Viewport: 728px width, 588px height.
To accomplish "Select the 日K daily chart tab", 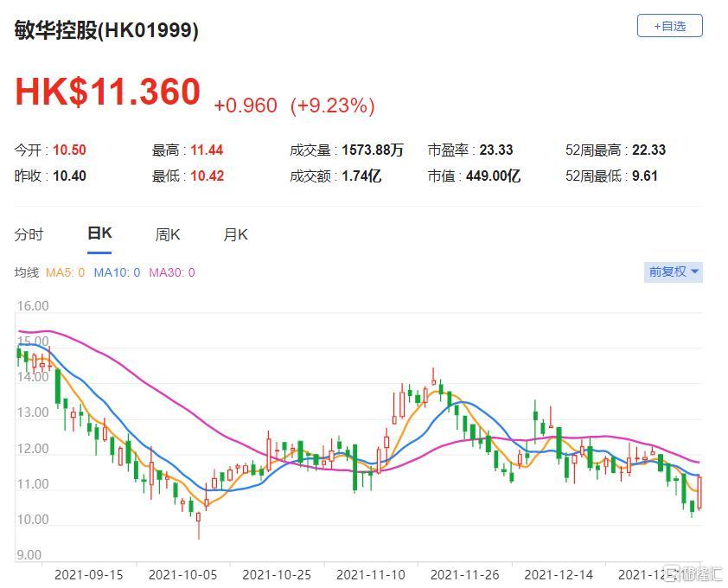I will (99, 233).
